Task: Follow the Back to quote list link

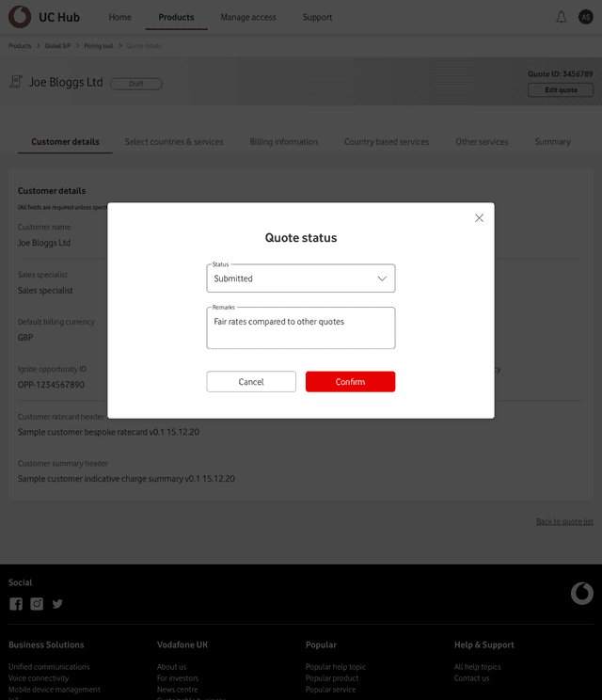Action: (564, 521)
